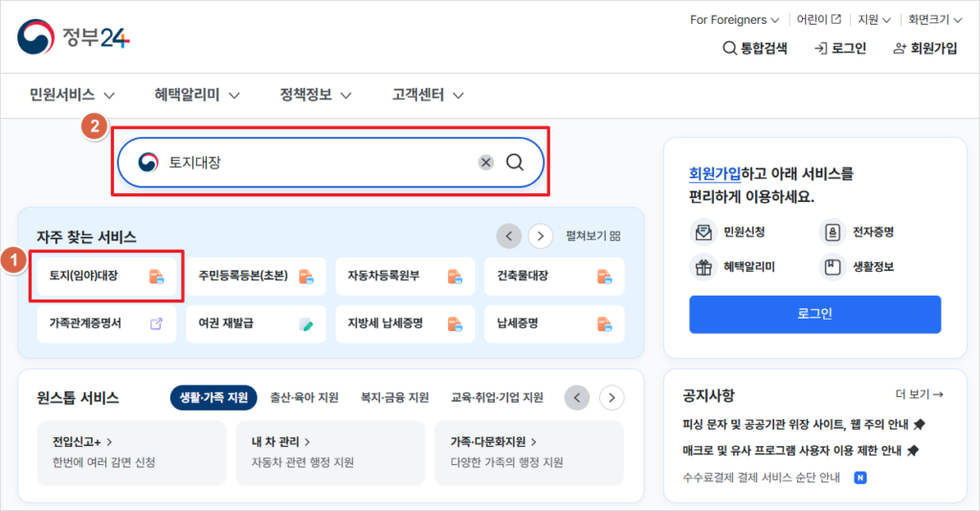Go to next 원스톱 서비스 tabs

612,398
